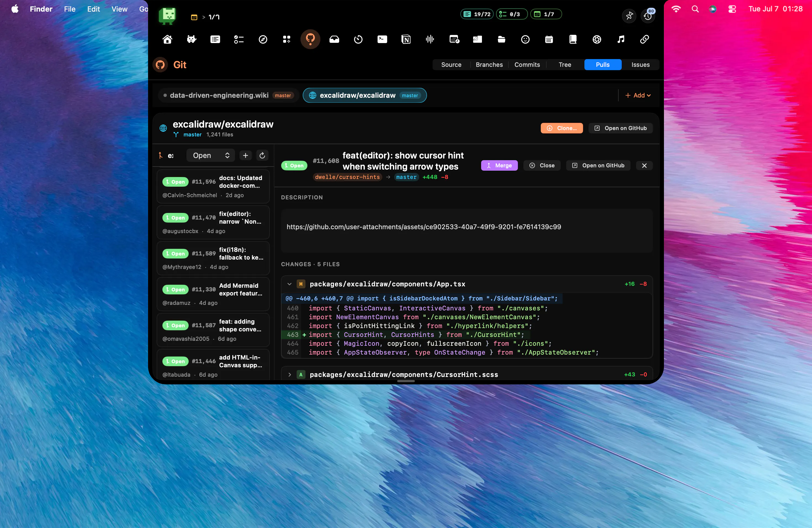812x528 pixels.
Task: Open the folders icon
Action: (x=502, y=39)
